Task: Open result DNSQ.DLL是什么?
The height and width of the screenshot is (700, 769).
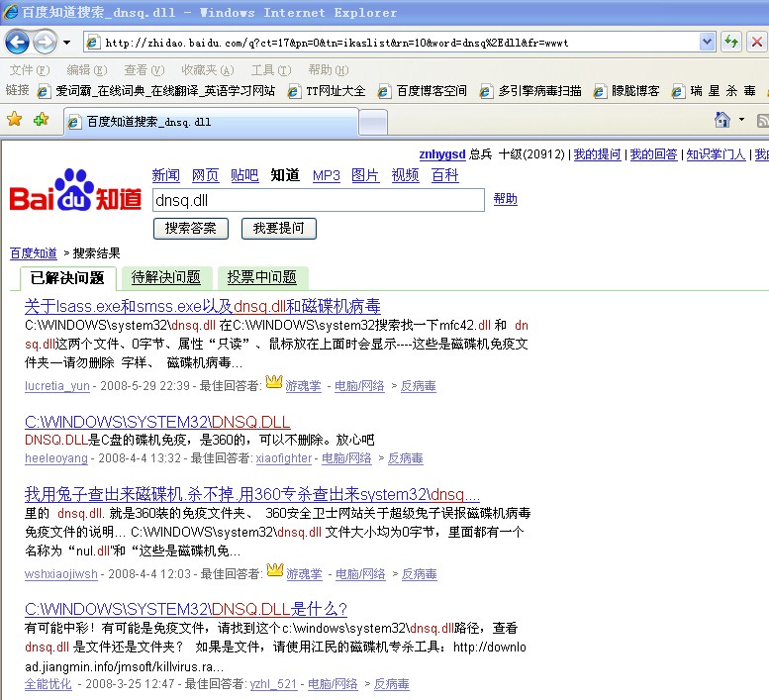Action: click(x=186, y=609)
